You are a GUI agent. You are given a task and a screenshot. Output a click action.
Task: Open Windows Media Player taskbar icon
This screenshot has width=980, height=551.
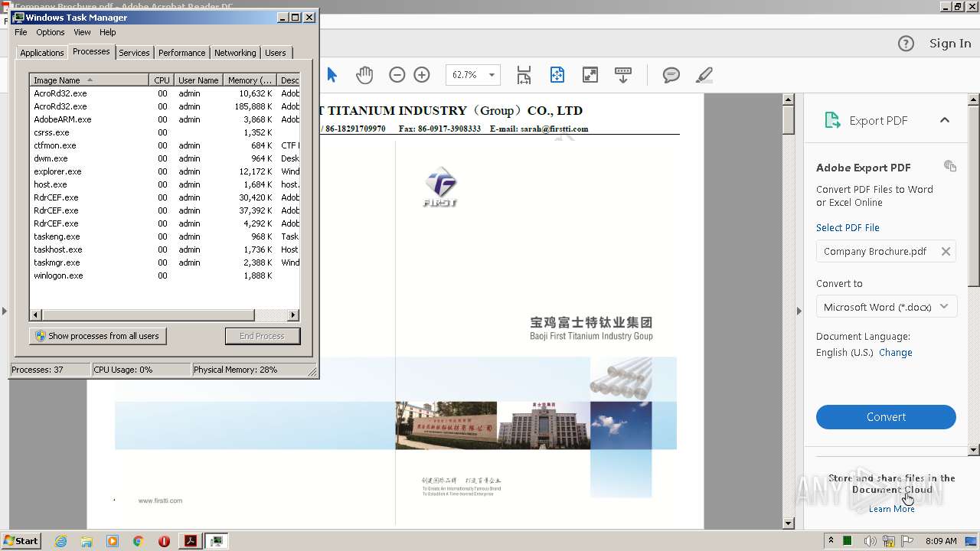click(x=113, y=541)
